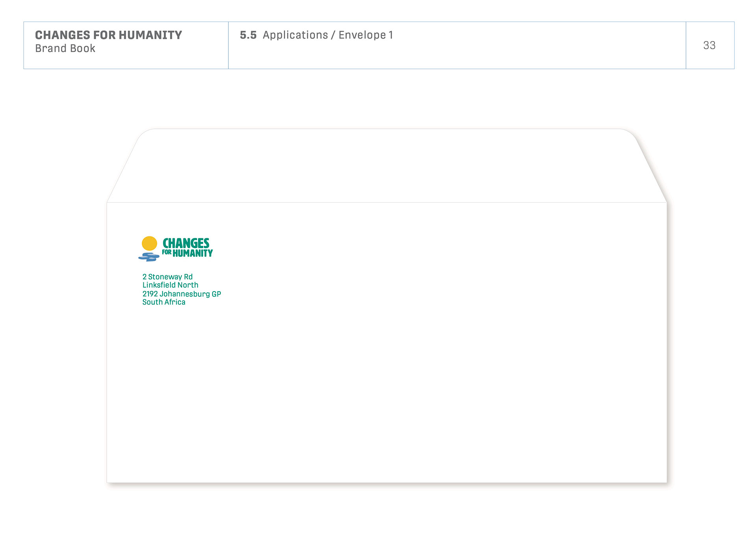The height and width of the screenshot is (535, 756).
Task: Select the address line 'Linksfield North'
Action: pyautogui.click(x=170, y=285)
